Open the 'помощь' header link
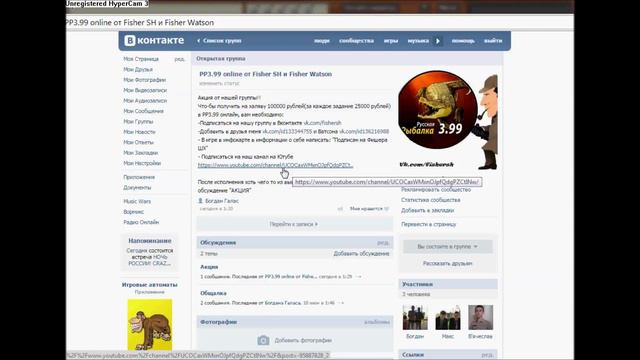The height and width of the screenshot is (360, 640). click(463, 41)
